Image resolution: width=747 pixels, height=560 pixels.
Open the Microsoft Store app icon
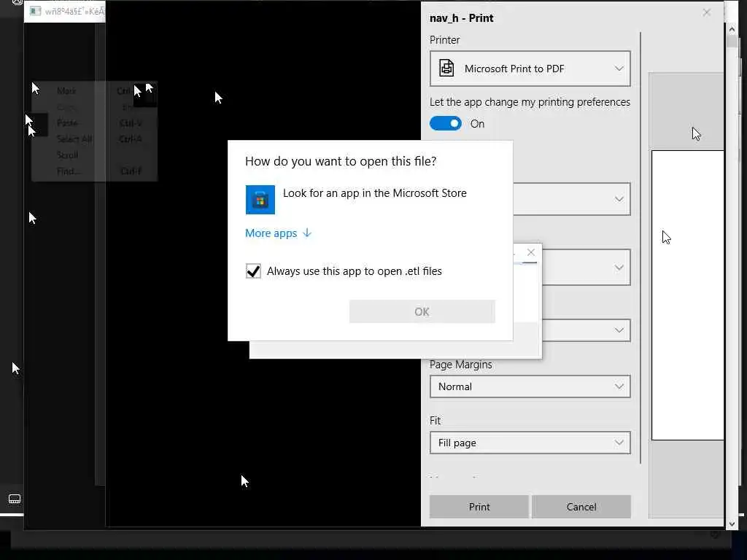tap(260, 200)
